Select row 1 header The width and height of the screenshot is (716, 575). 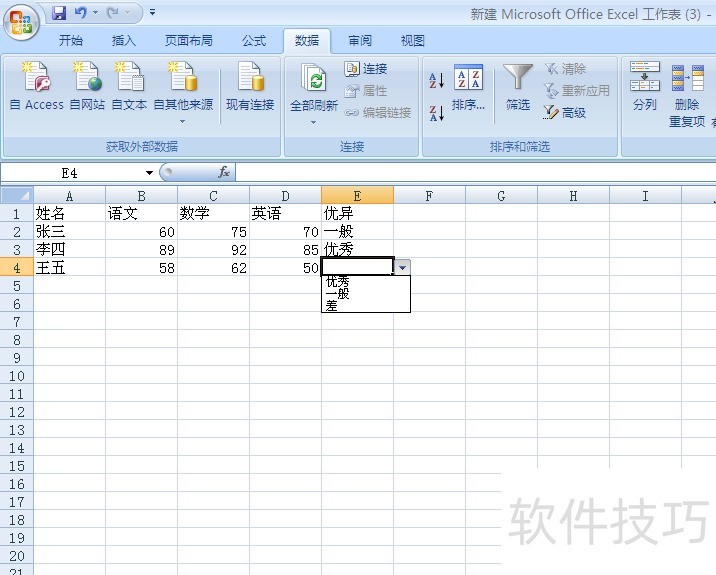pyautogui.click(x=17, y=213)
